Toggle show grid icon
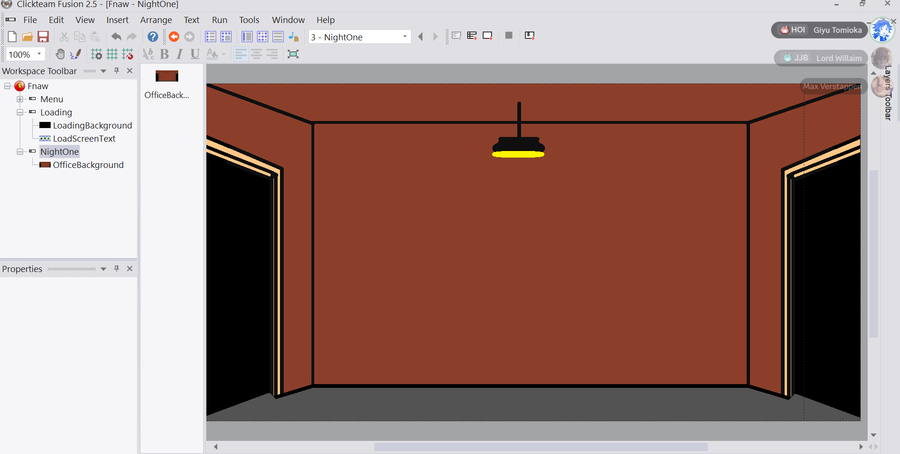900x454 pixels. point(112,54)
